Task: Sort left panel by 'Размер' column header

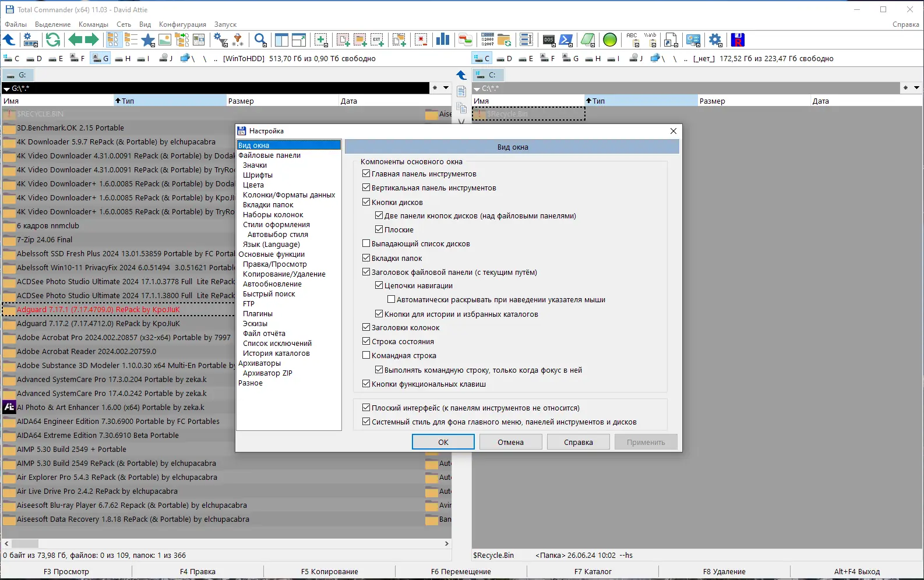Action: [x=283, y=101]
